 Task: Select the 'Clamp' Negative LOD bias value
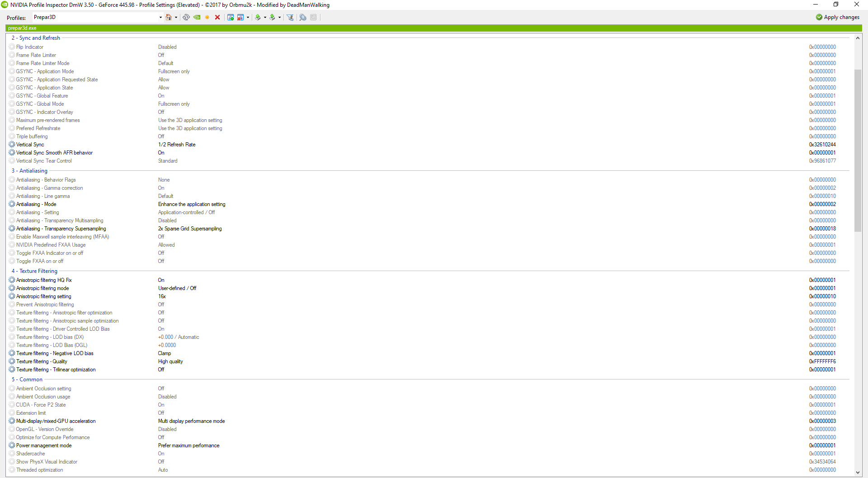point(165,353)
